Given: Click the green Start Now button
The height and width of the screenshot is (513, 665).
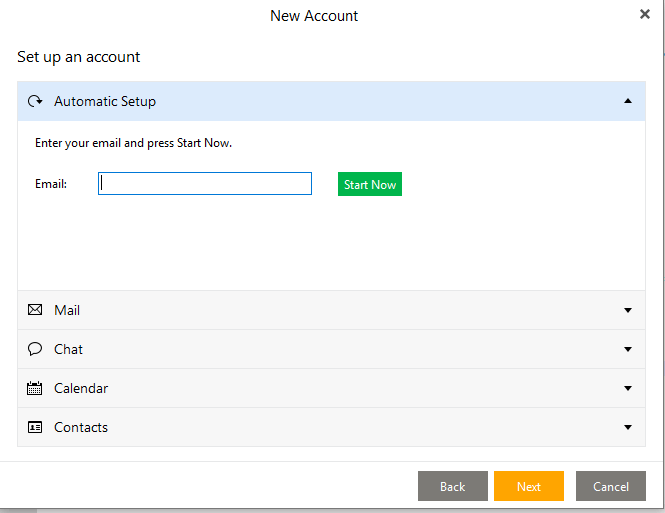Looking at the screenshot, I should tap(370, 184).
